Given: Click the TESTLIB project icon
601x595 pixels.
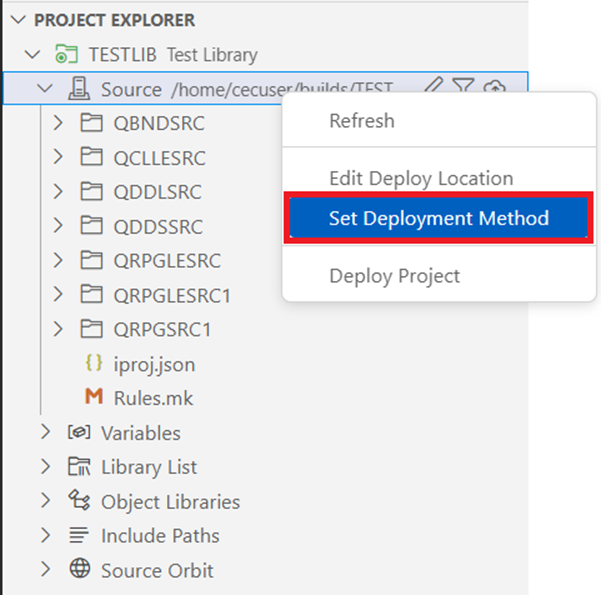Looking at the screenshot, I should pos(66,55).
